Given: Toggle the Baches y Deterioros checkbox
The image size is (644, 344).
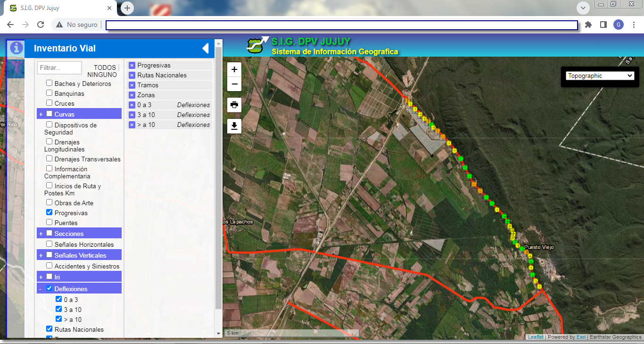Looking at the screenshot, I should [x=49, y=83].
